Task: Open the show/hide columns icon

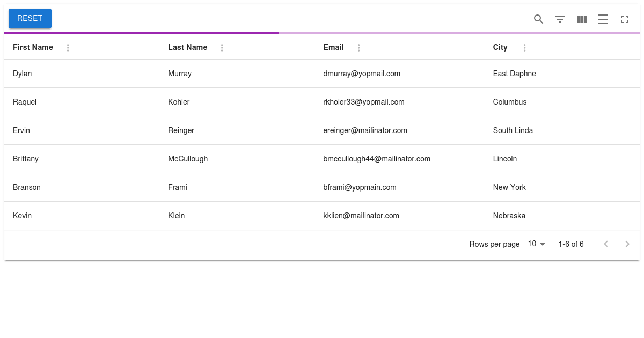Action: coord(581,19)
